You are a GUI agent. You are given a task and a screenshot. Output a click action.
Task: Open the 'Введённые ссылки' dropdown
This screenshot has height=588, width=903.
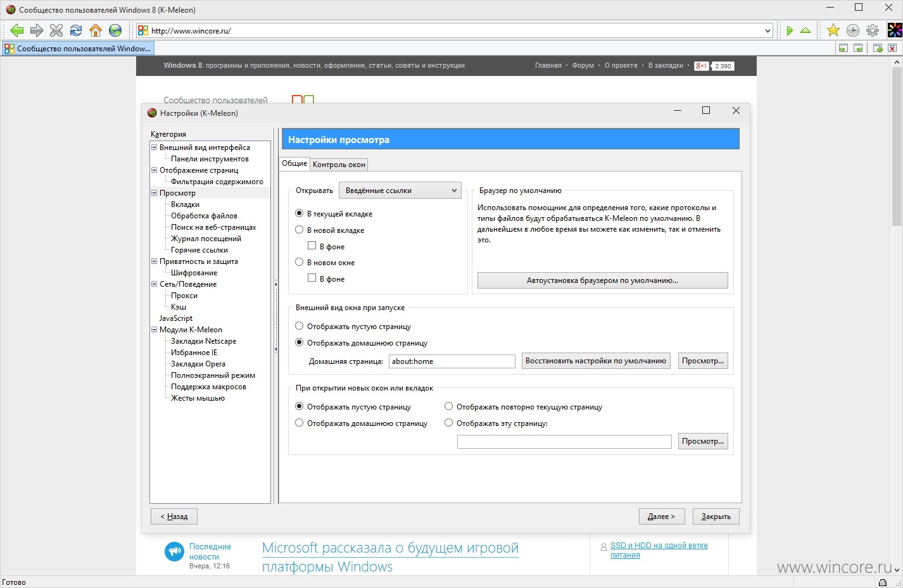(400, 191)
